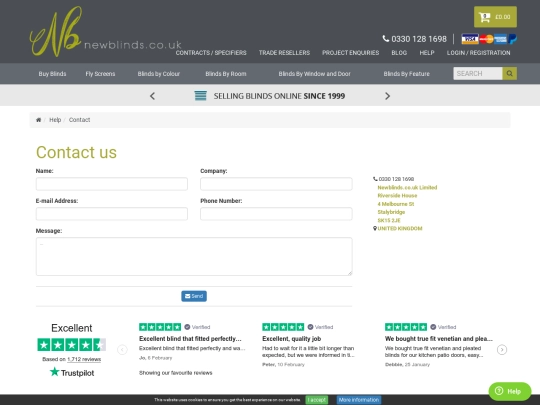Viewport: 540px width, 405px height.
Task: Click the Phone Number input field
Action: click(276, 214)
